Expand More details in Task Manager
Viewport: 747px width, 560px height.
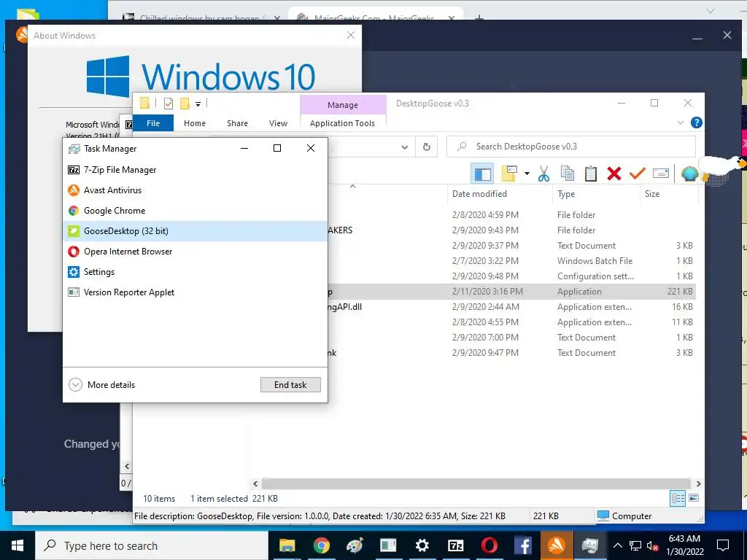coord(102,385)
